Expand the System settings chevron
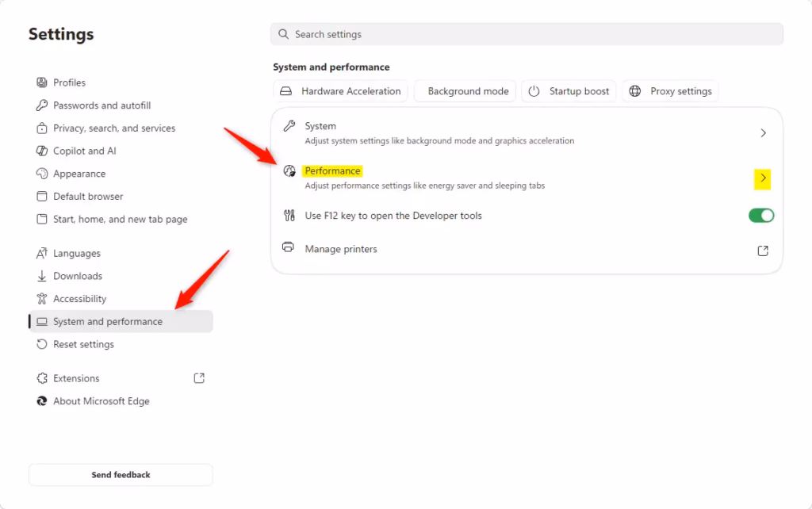 [x=763, y=133]
